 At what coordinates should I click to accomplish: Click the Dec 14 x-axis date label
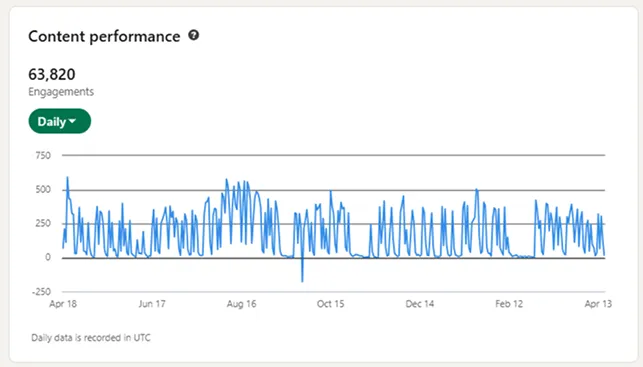coord(420,304)
